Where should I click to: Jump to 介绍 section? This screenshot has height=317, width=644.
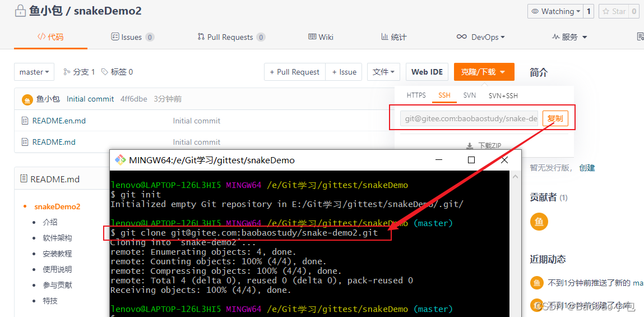(50, 222)
